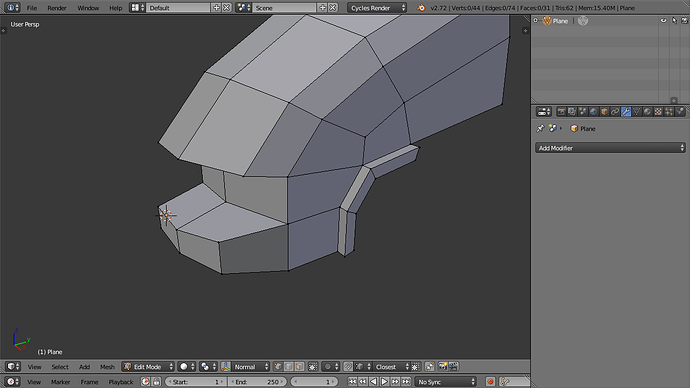The image size is (690, 388).
Task: Play animation forward button
Action: tap(385, 382)
